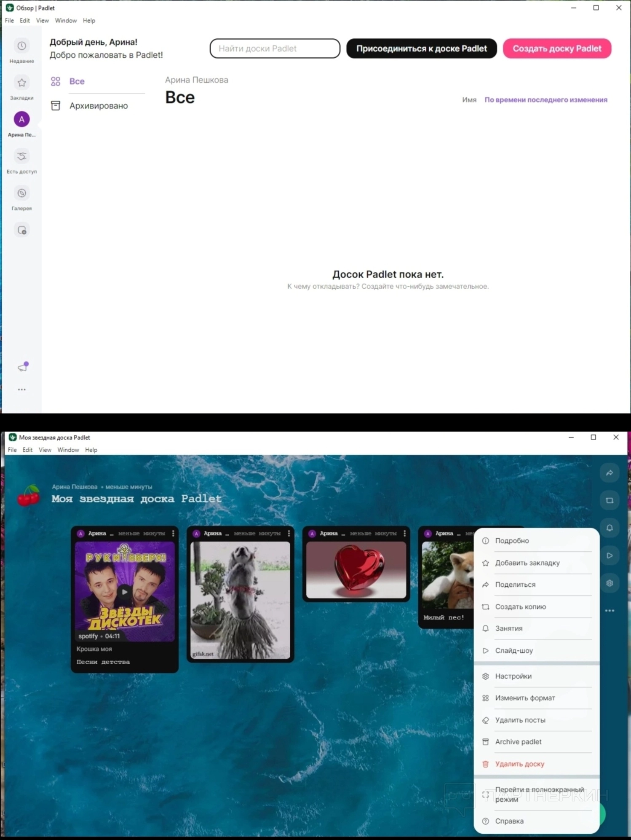
Task: Choose Archive padlet in the board menu
Action: 537,742
